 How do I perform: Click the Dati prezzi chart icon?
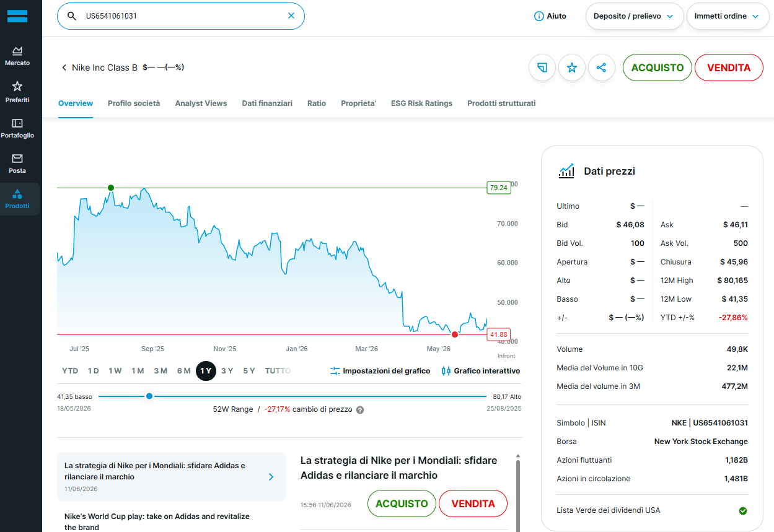click(x=566, y=171)
